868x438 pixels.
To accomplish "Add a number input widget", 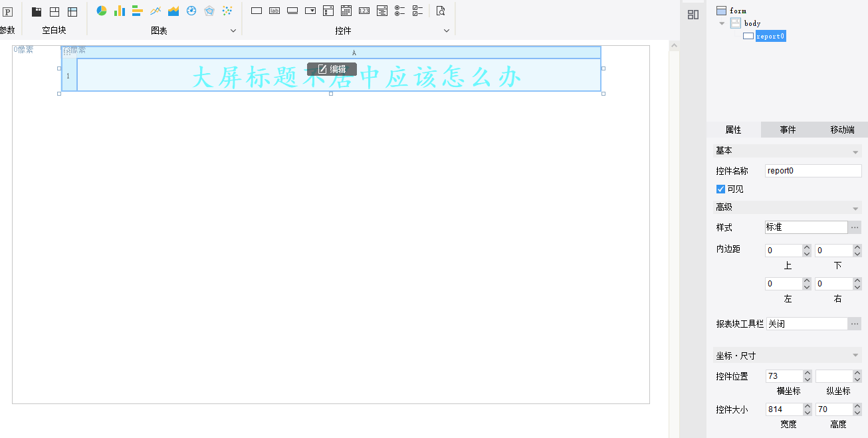I will tap(364, 11).
